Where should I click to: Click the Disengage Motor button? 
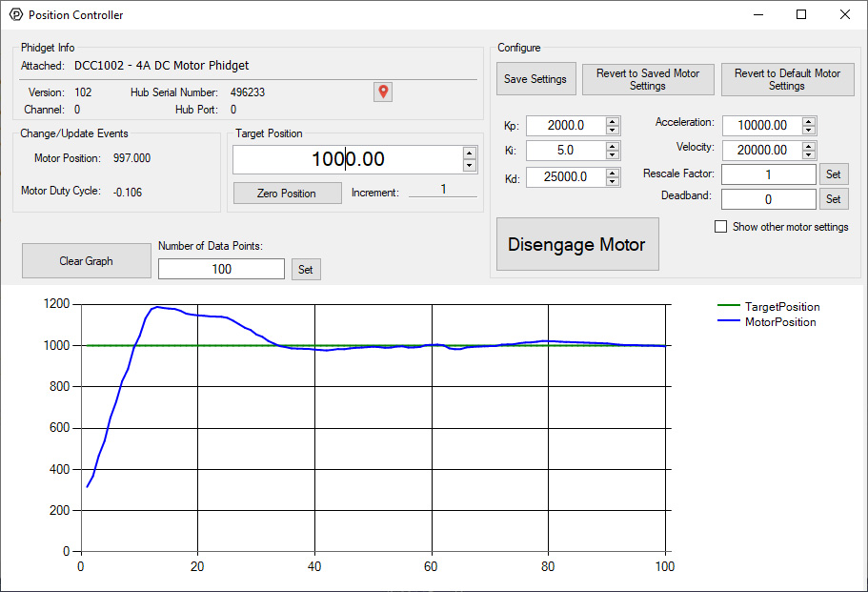point(577,244)
